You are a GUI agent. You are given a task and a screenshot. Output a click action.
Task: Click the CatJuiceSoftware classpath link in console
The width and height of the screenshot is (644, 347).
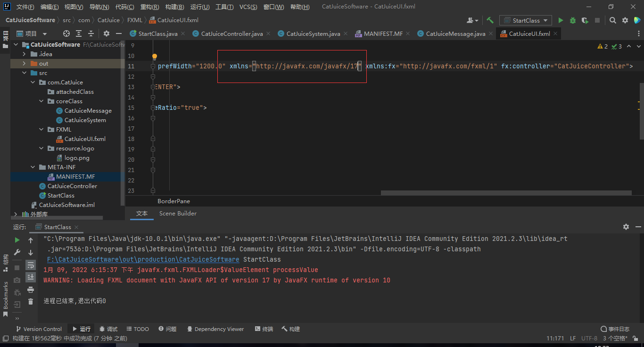(x=142, y=259)
